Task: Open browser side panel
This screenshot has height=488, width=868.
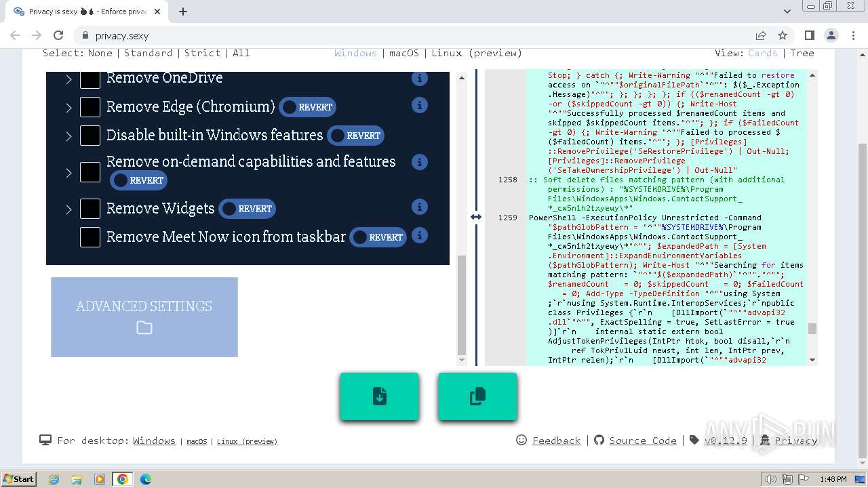Action: coord(809,35)
